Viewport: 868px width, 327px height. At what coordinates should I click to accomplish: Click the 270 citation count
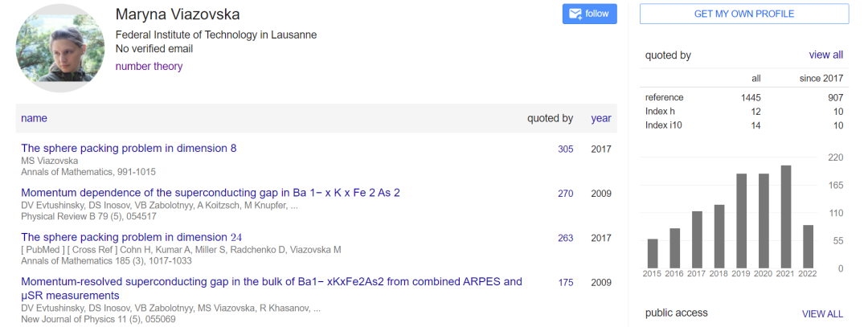tap(565, 194)
